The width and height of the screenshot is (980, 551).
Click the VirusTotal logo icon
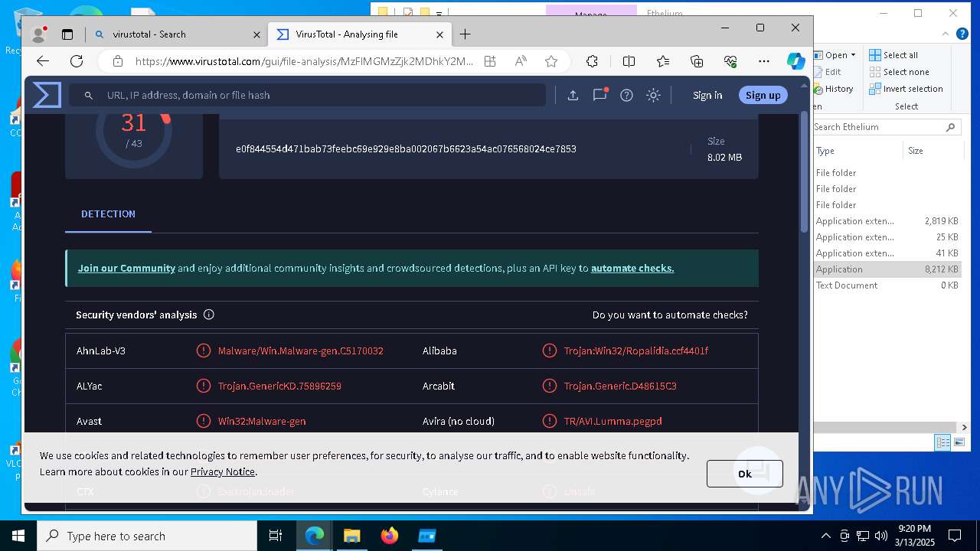tap(47, 95)
